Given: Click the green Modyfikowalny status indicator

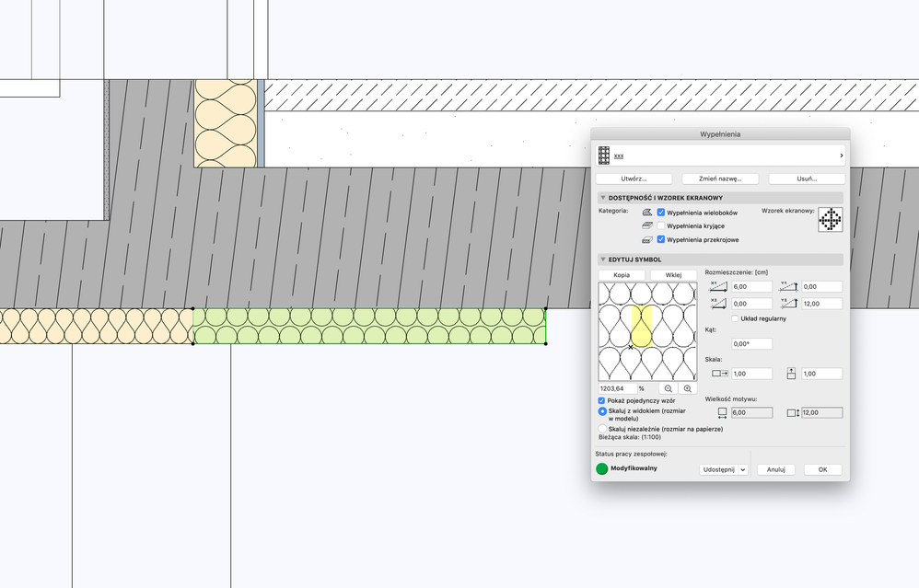Looking at the screenshot, I should 602,468.
